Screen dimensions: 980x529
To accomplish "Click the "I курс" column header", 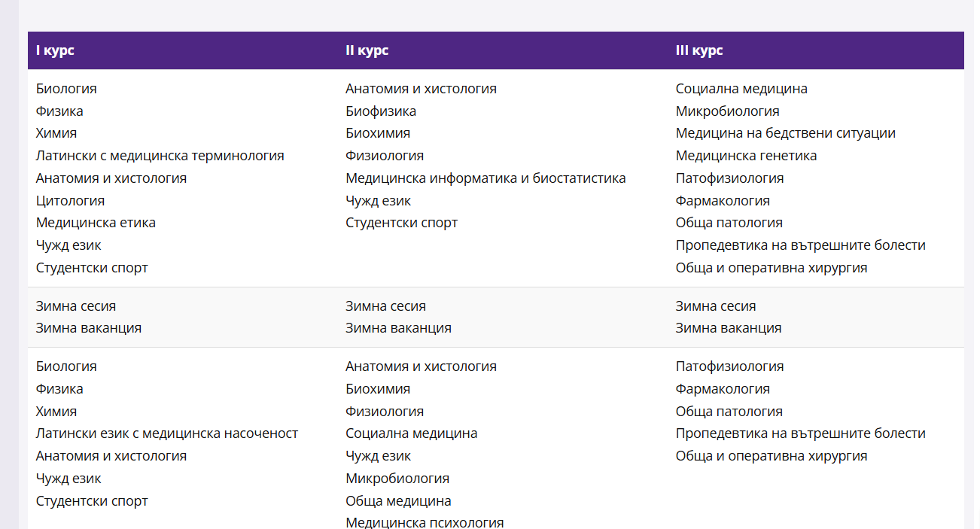I will 55,50.
